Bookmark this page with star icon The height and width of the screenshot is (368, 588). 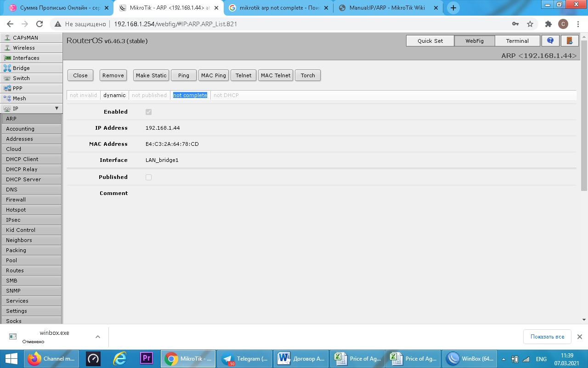click(x=530, y=24)
